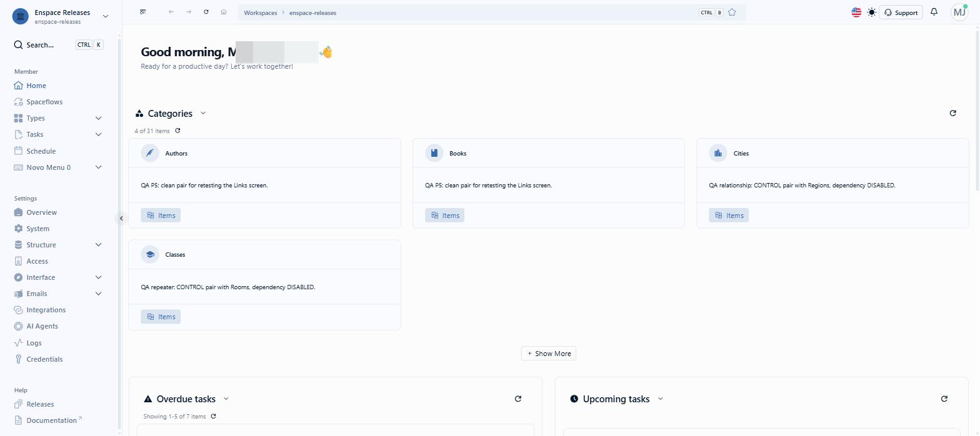Screen dimensions: 980x436
Task: Open Items for the Authors card
Action: tap(161, 215)
